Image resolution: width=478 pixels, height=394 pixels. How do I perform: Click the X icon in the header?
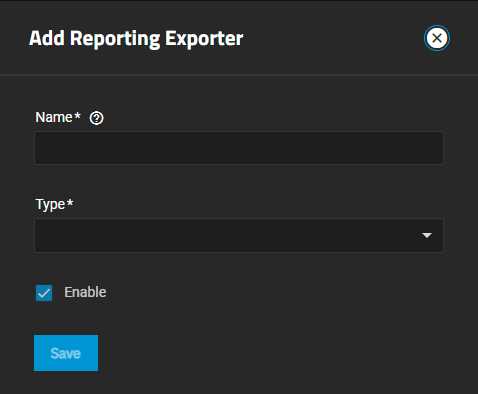[437, 38]
